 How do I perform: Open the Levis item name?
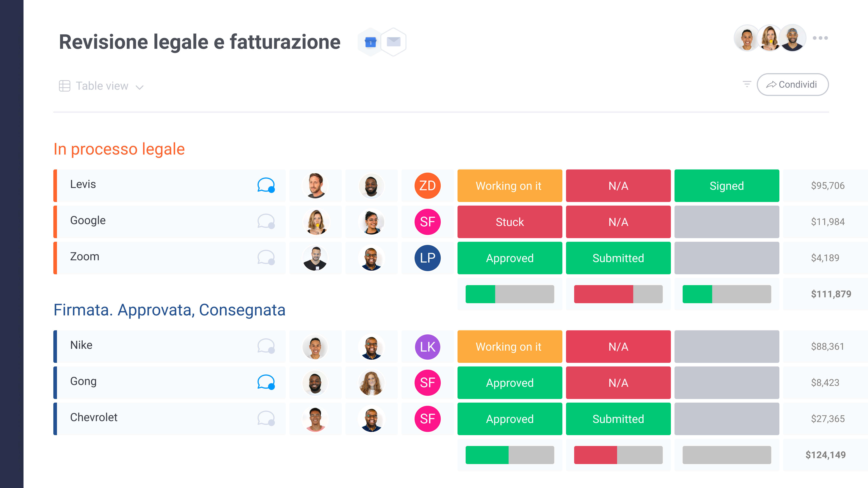tap(83, 184)
